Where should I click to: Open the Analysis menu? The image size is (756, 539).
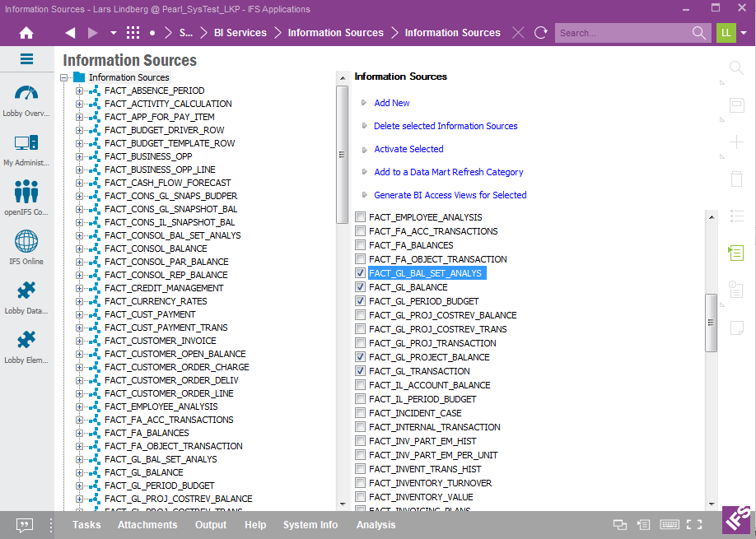pos(376,524)
